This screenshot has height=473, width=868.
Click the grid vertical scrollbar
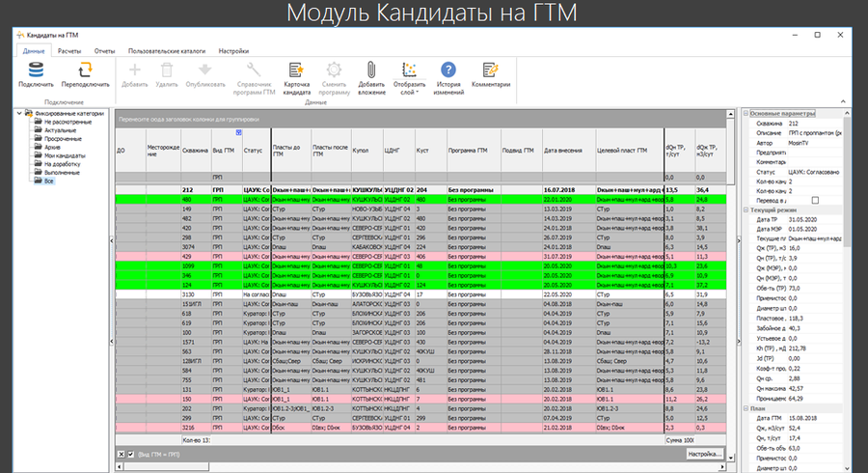tap(731, 285)
